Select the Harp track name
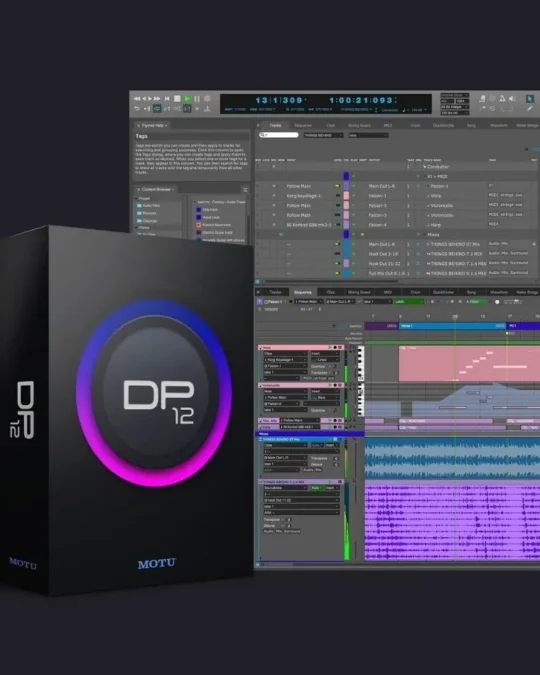The height and width of the screenshot is (675, 540). [x=435, y=225]
